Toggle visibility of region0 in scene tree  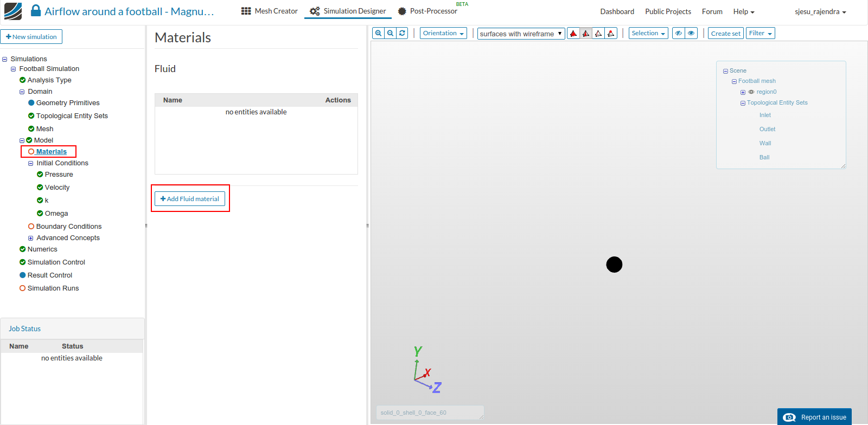[751, 92]
